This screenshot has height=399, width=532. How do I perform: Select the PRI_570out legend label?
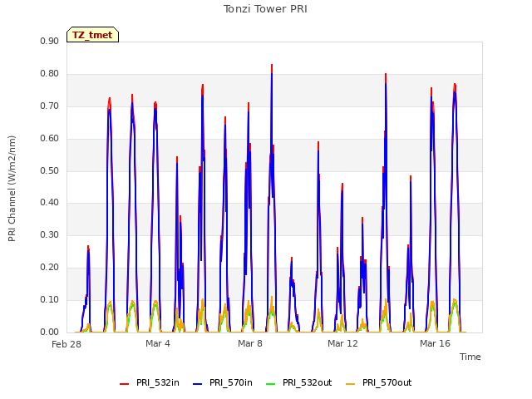pyautogui.click(x=387, y=382)
